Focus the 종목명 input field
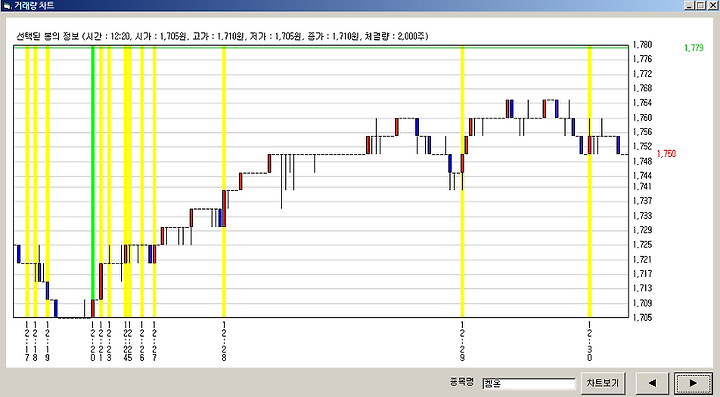The width and height of the screenshot is (720, 397). pyautogui.click(x=529, y=383)
